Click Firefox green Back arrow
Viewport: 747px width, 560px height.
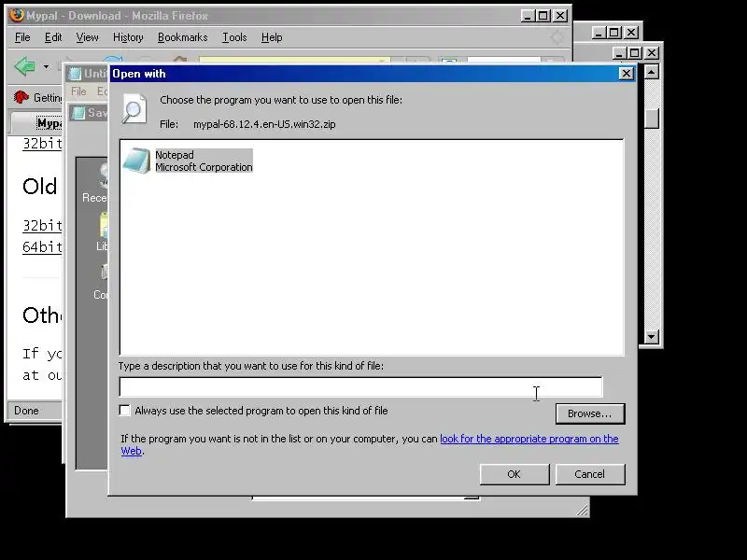tap(25, 66)
